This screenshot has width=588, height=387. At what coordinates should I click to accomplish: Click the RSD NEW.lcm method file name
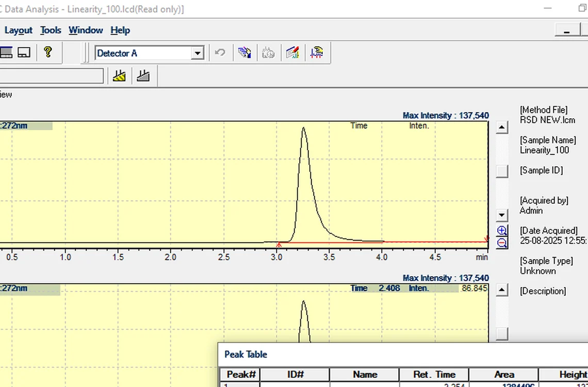(547, 120)
